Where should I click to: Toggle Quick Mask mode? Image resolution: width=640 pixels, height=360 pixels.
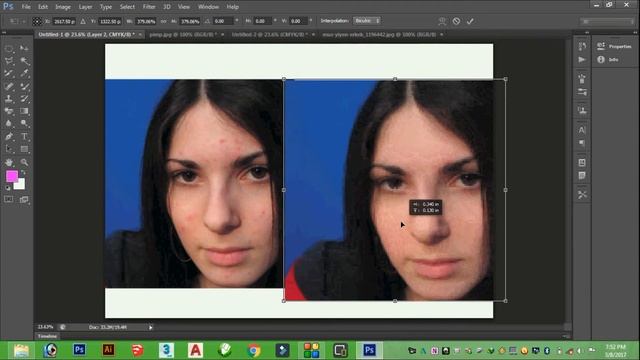tap(9, 200)
